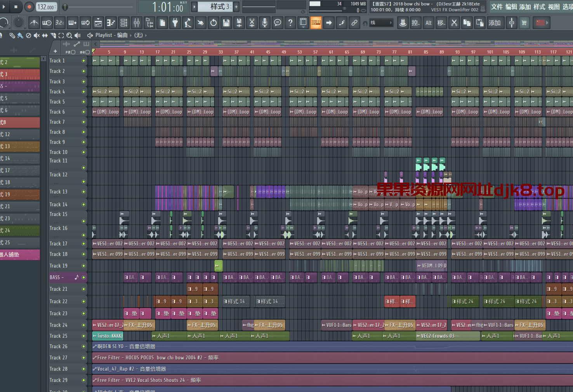Click the floppy disk save icon
Screen dimensions: 573x392
226,23
